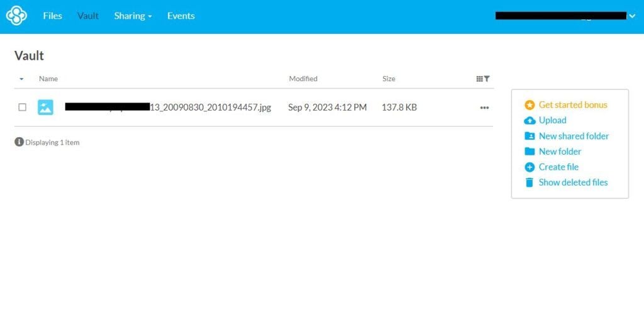644x334 pixels.
Task: Open the Get started bonus link
Action: click(x=573, y=105)
